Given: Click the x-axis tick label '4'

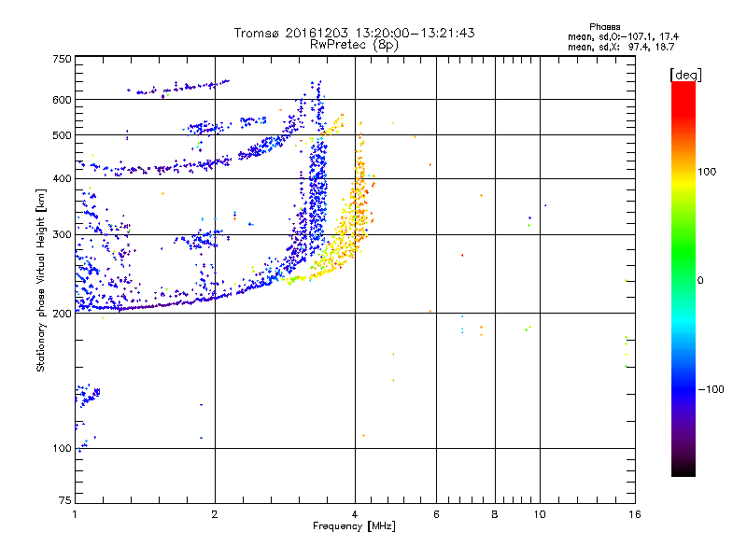Looking at the screenshot, I should [x=355, y=514].
